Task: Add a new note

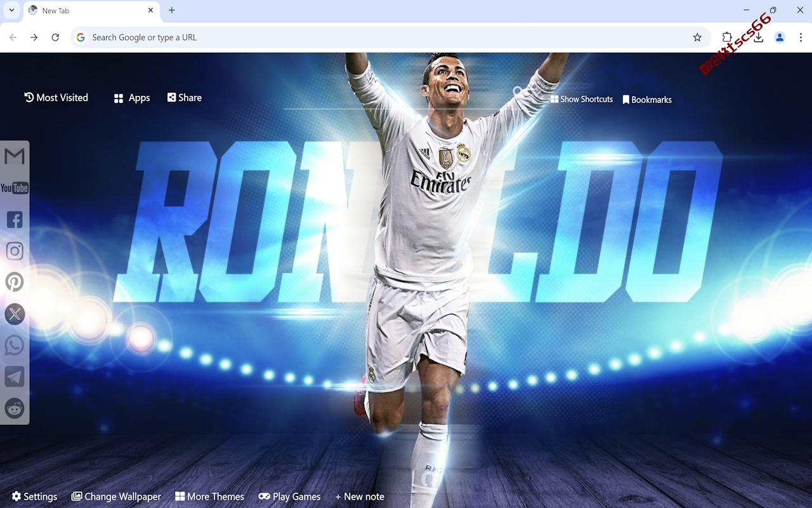Action: pos(360,497)
